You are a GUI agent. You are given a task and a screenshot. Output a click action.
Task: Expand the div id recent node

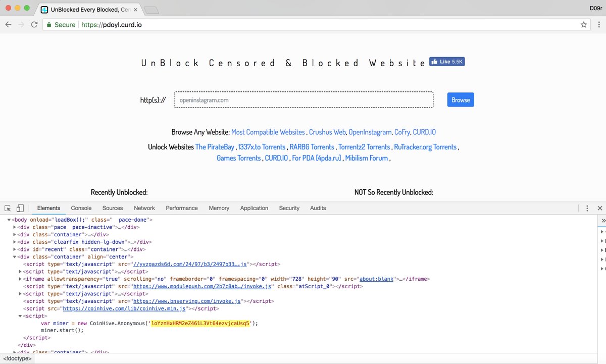[x=15, y=249]
